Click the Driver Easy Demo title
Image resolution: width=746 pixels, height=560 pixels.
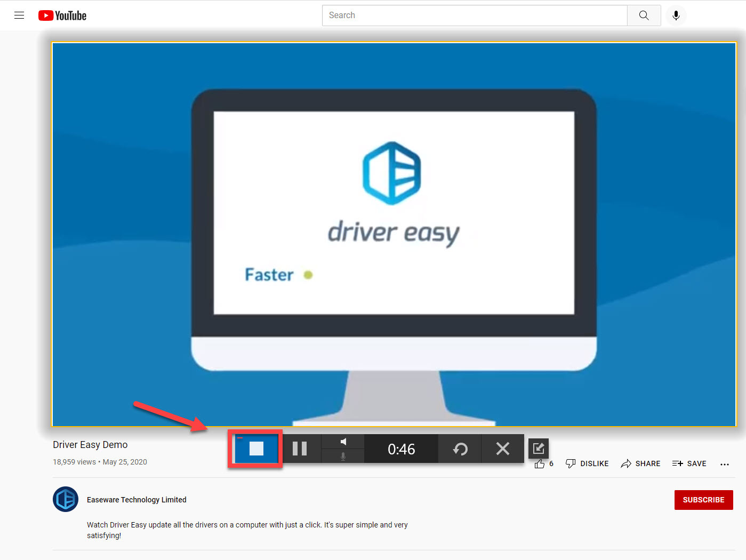pyautogui.click(x=90, y=445)
